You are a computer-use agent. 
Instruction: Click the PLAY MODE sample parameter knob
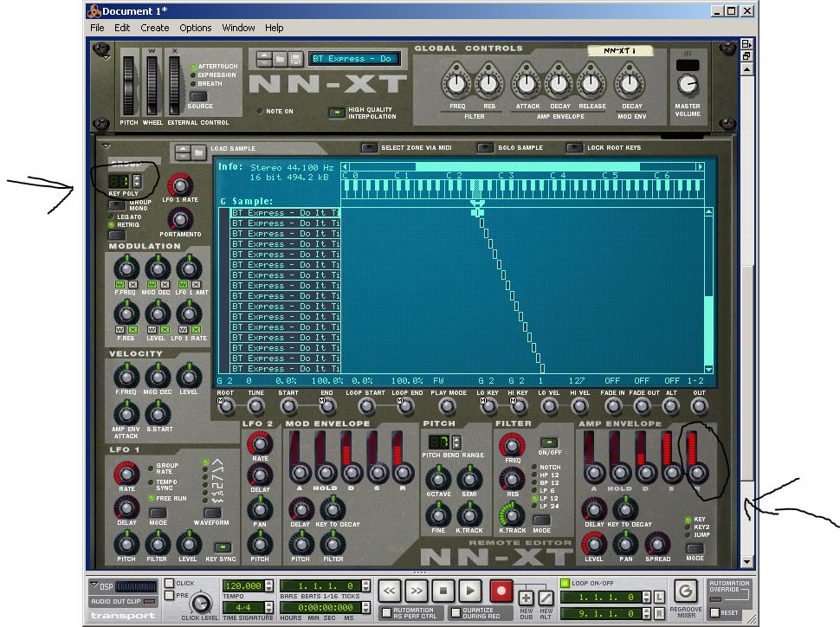tap(447, 406)
